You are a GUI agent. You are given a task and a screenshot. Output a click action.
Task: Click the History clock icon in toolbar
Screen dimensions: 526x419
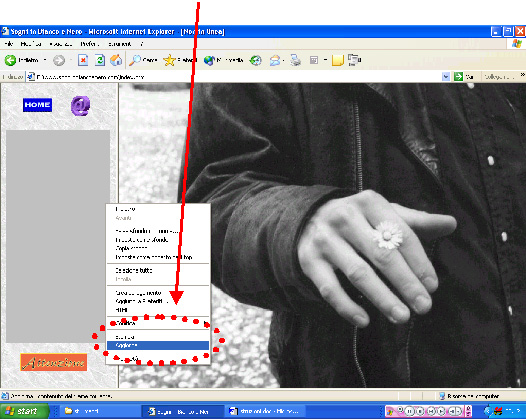point(256,60)
